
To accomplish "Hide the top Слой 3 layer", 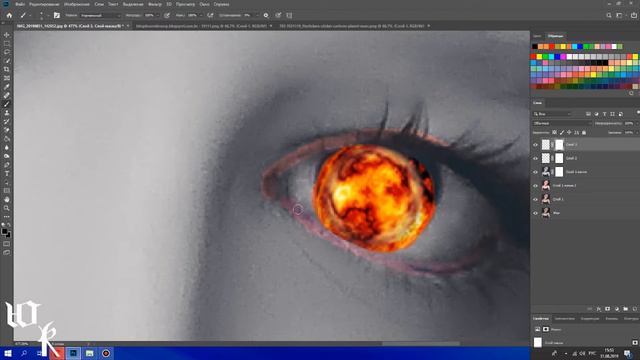I will coord(536,144).
